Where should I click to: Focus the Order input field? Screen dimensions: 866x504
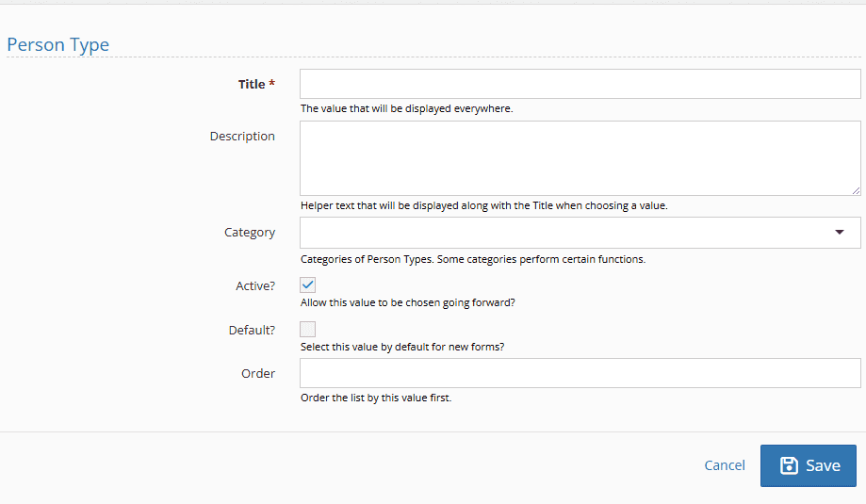pyautogui.click(x=580, y=373)
